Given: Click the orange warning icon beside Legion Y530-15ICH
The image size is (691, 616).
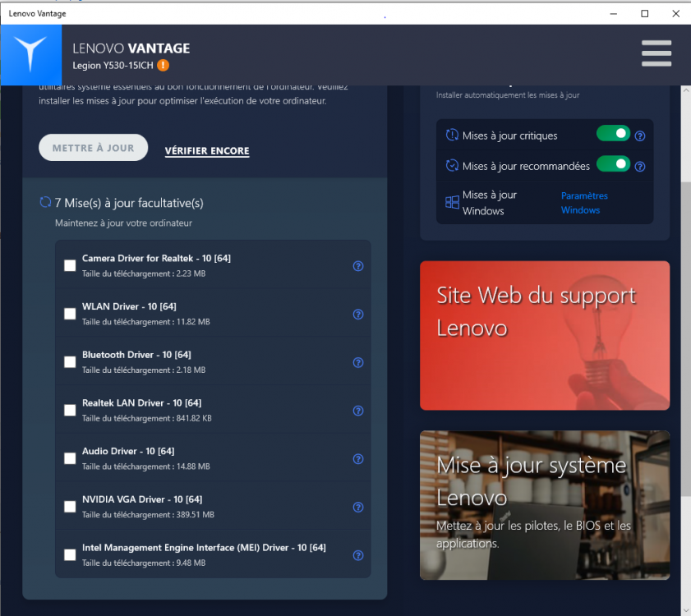Looking at the screenshot, I should coord(164,66).
